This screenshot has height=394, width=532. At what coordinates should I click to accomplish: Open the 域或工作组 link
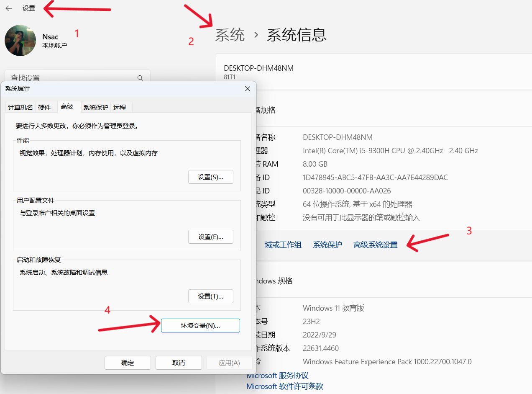click(x=283, y=245)
